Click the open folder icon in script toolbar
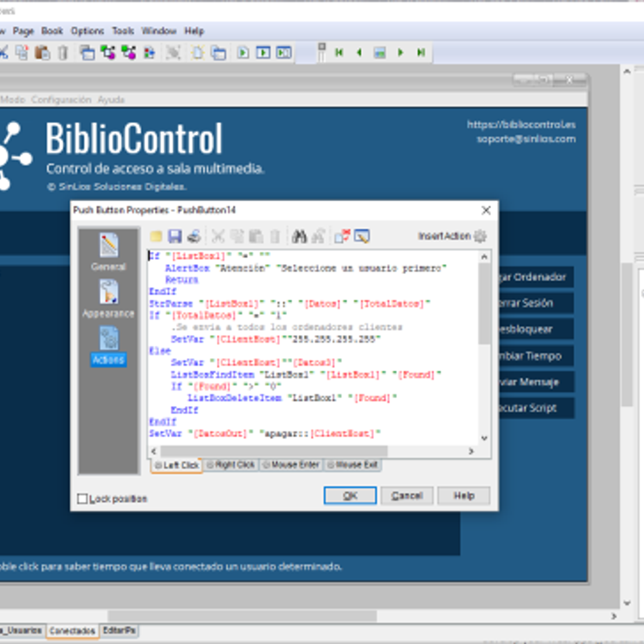The height and width of the screenshot is (644, 644). [x=156, y=236]
